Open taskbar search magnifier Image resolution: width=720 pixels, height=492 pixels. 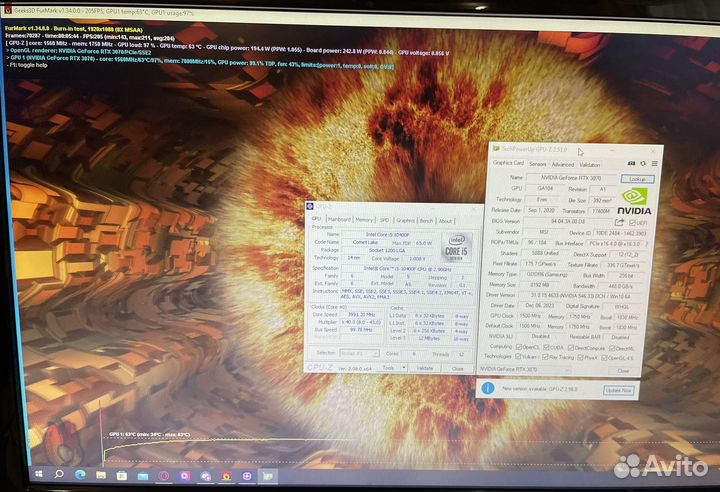pos(59,474)
